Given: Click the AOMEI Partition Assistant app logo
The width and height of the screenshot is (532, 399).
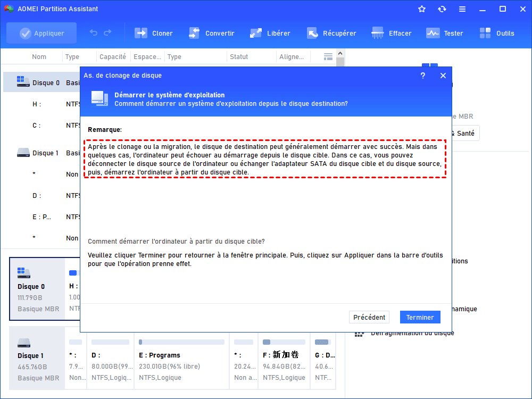Looking at the screenshot, I should pos(9,9).
